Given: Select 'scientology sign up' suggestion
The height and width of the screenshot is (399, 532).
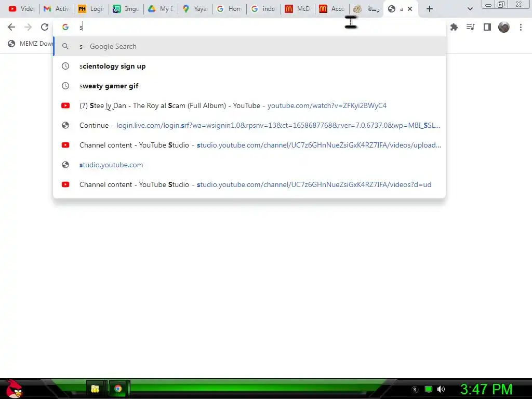Looking at the screenshot, I should point(249,66).
